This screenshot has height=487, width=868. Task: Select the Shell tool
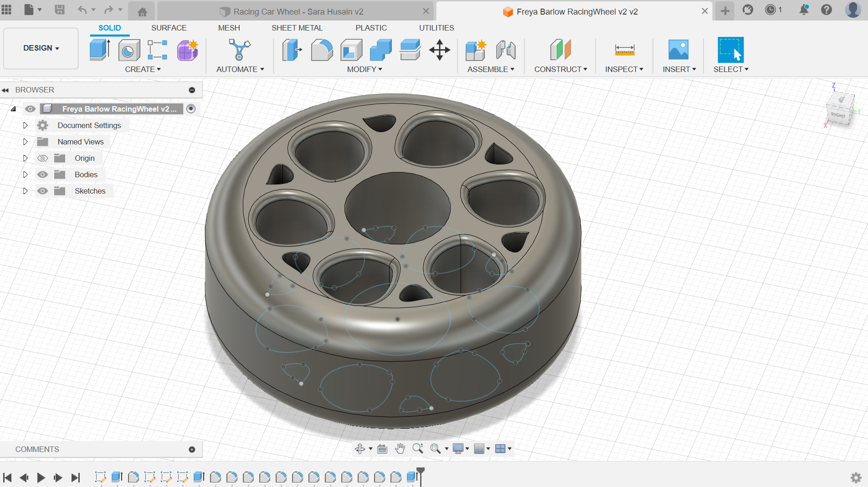click(x=351, y=50)
